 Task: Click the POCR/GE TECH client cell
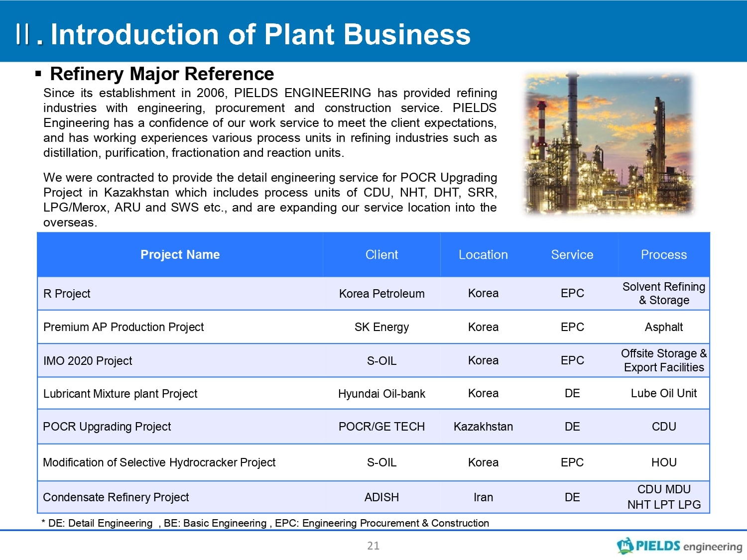pyautogui.click(x=381, y=427)
